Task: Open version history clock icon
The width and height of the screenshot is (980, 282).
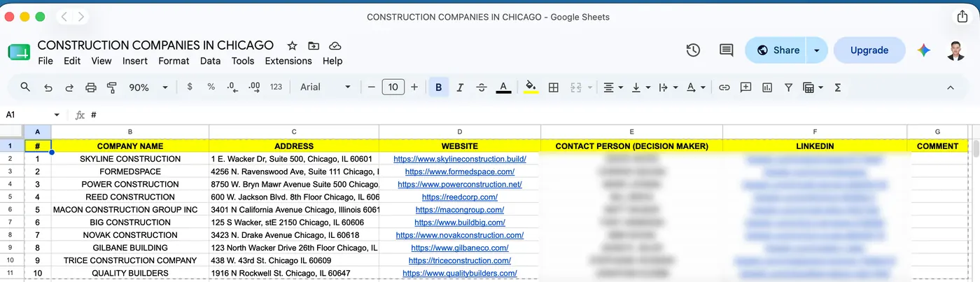Action: click(x=693, y=50)
